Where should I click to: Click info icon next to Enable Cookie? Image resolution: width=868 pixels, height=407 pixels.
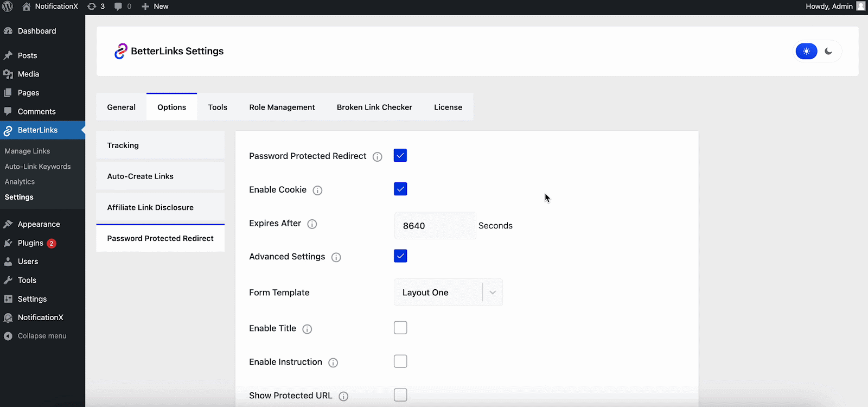(x=318, y=190)
